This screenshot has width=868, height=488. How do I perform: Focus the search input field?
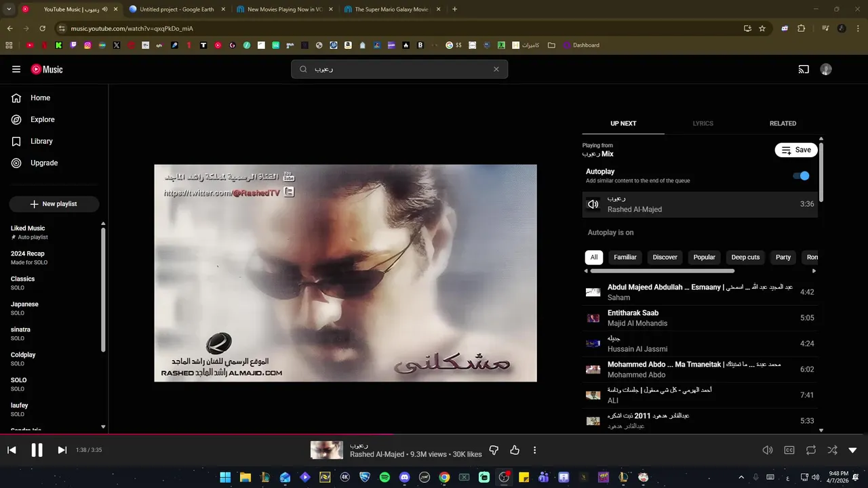[400, 69]
